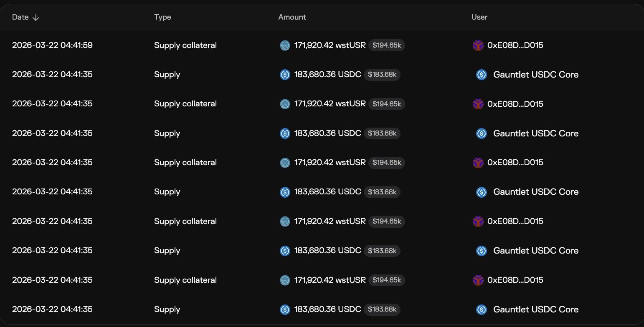Select the 183,680.36 USDC amount in bottom row

tap(327, 309)
